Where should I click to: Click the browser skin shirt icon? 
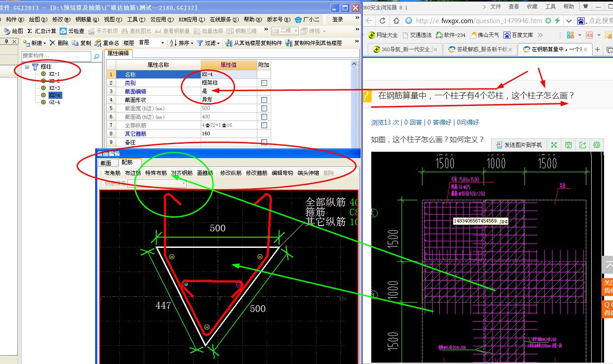pos(585,7)
